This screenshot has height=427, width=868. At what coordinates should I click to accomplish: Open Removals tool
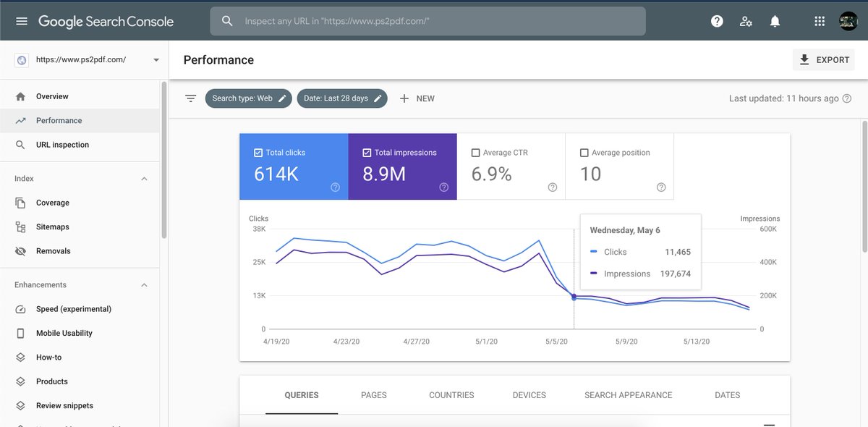tap(80, 251)
